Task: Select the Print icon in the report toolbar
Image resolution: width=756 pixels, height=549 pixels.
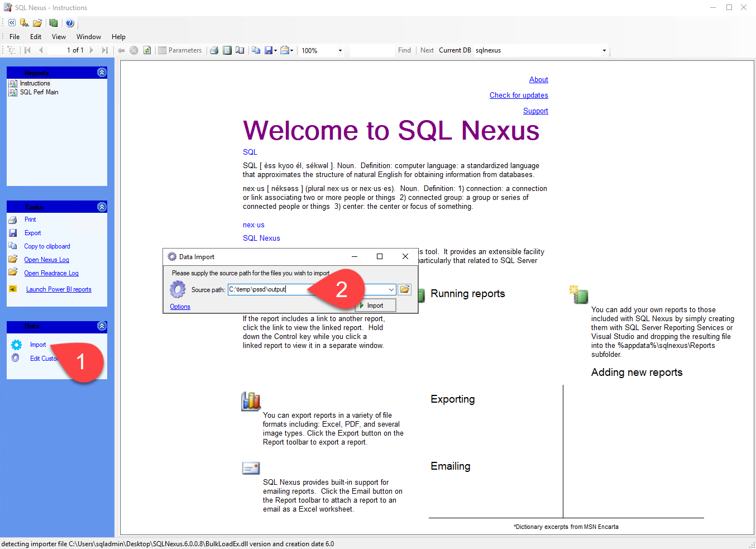Action: point(214,50)
